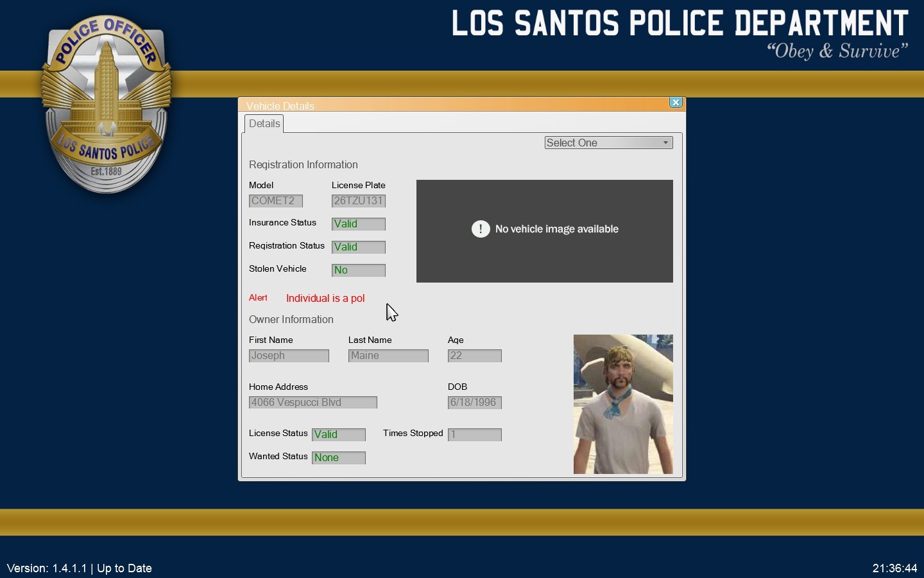Click the Model field showing COMET2
Image resolution: width=924 pixels, height=578 pixels.
click(x=276, y=201)
